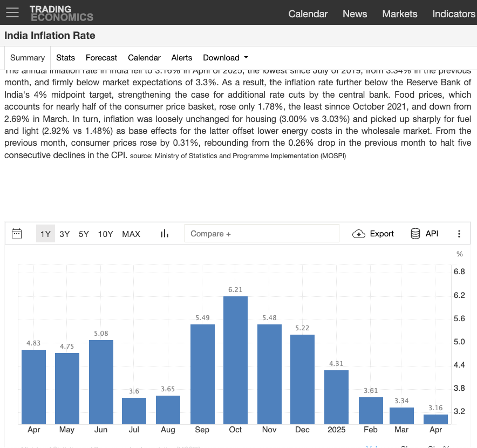
Task: Click the Export cloud download icon
Action: pyautogui.click(x=359, y=234)
